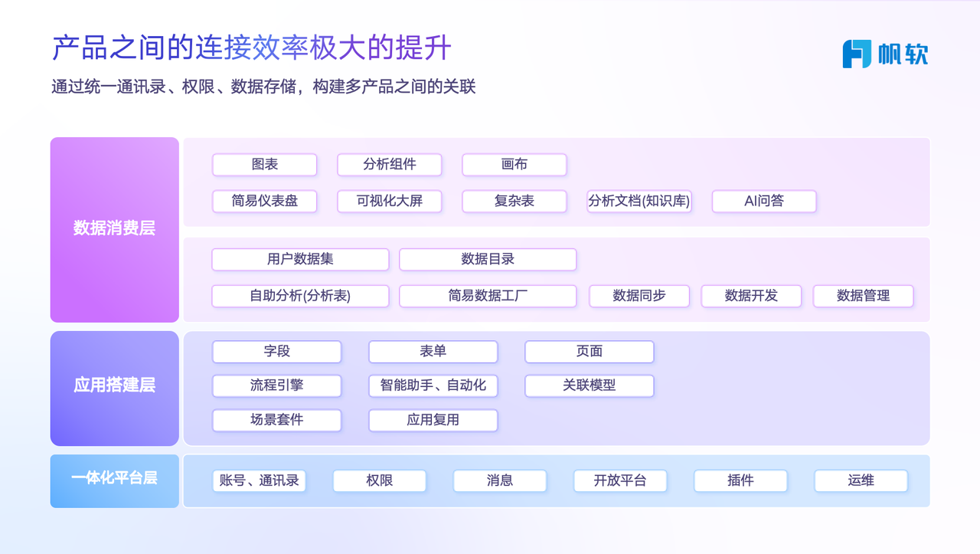Click the 分析组件 box

pyautogui.click(x=390, y=165)
